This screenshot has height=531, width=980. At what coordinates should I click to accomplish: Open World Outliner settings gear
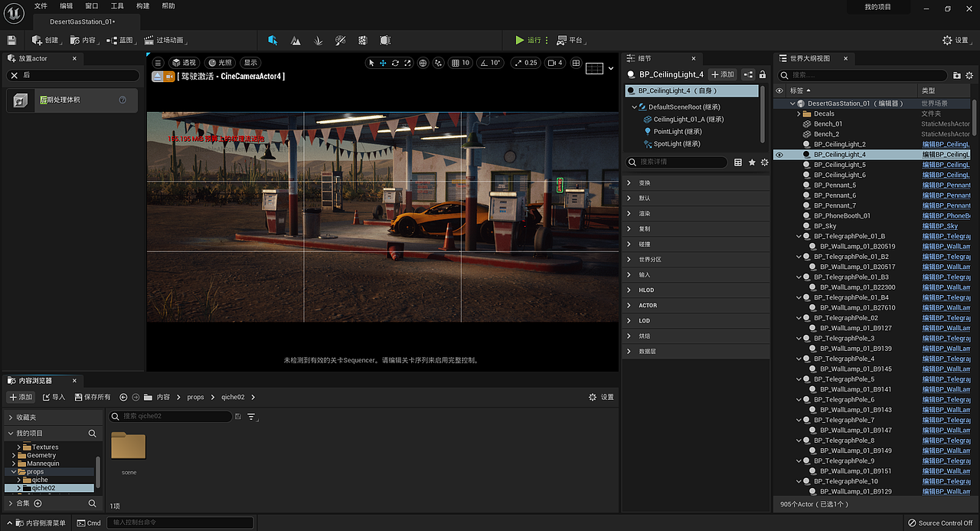969,75
